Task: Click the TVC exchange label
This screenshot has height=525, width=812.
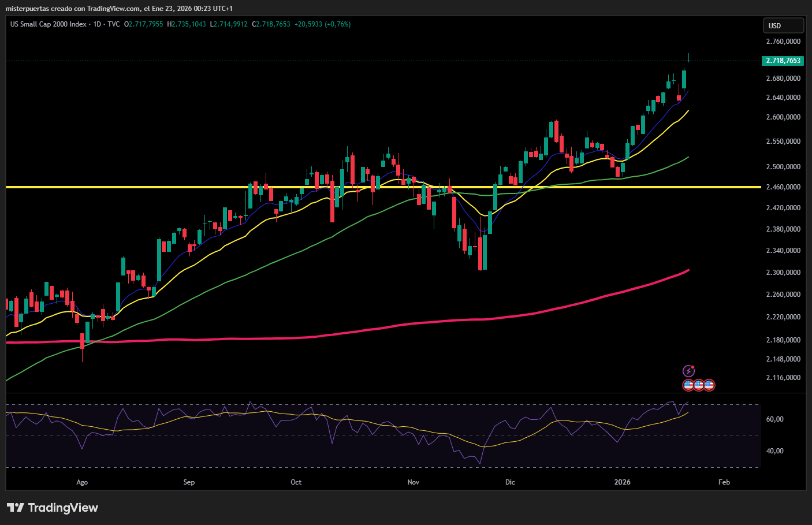Action: pos(114,24)
